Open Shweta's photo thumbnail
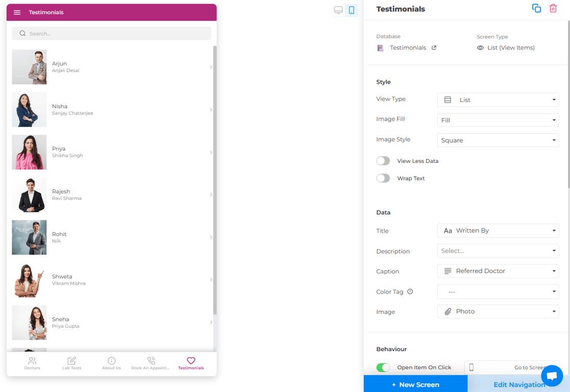 tap(29, 280)
